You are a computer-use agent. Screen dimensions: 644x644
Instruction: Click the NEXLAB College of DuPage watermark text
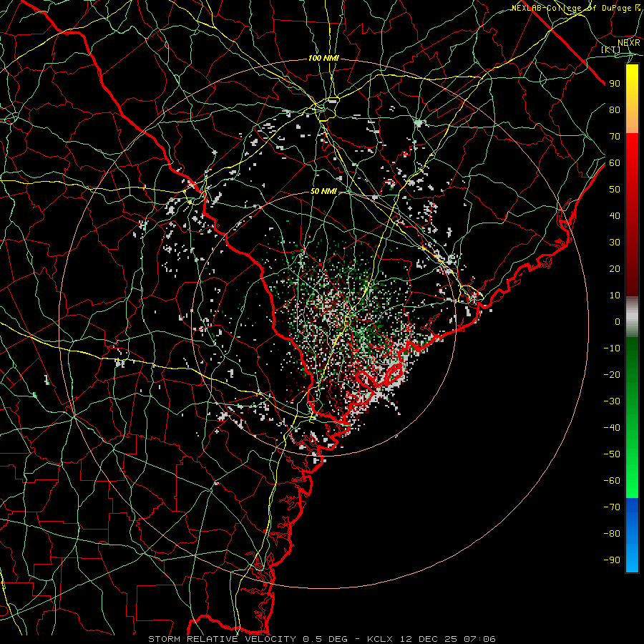click(x=576, y=8)
